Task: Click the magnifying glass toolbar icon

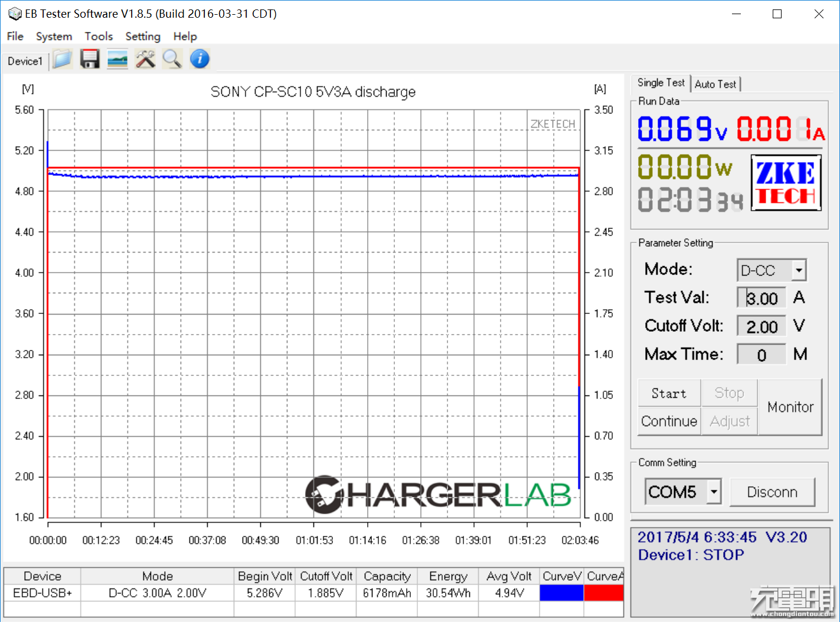Action: tap(172, 59)
